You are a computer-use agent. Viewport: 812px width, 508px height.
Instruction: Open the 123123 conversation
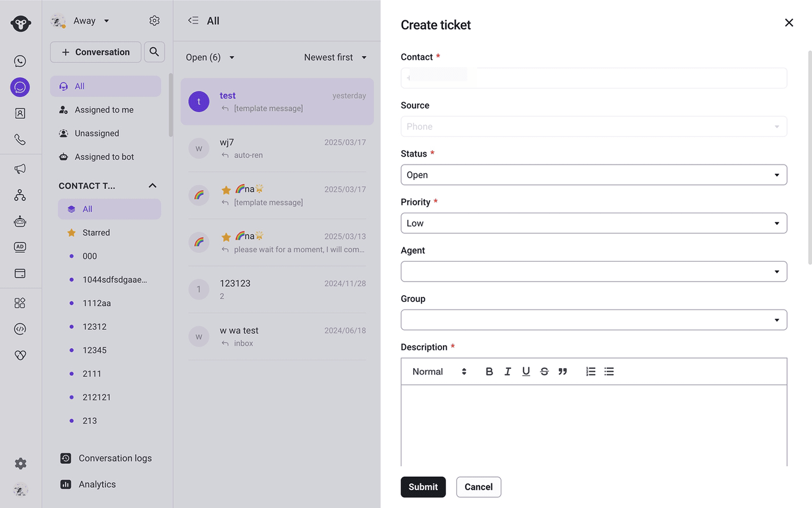(x=277, y=289)
